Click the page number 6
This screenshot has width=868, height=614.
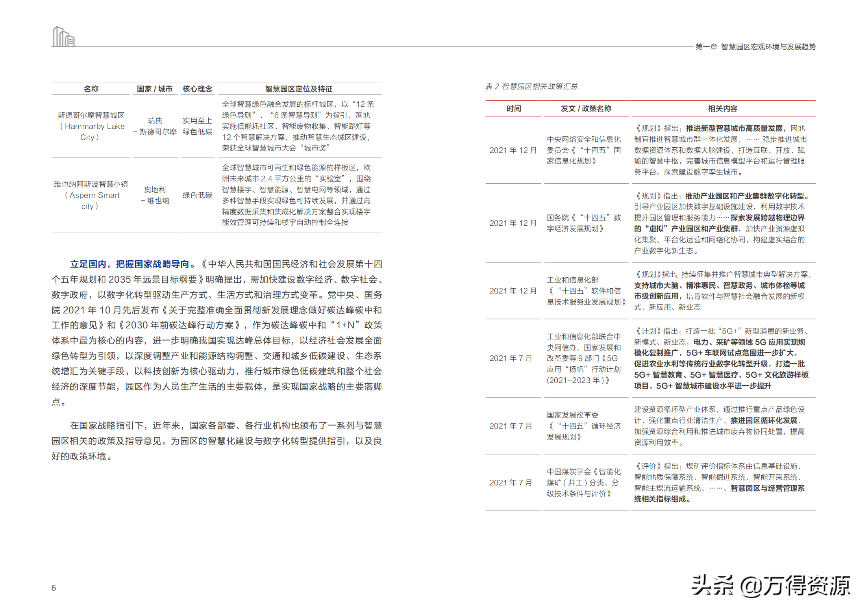coord(54,588)
